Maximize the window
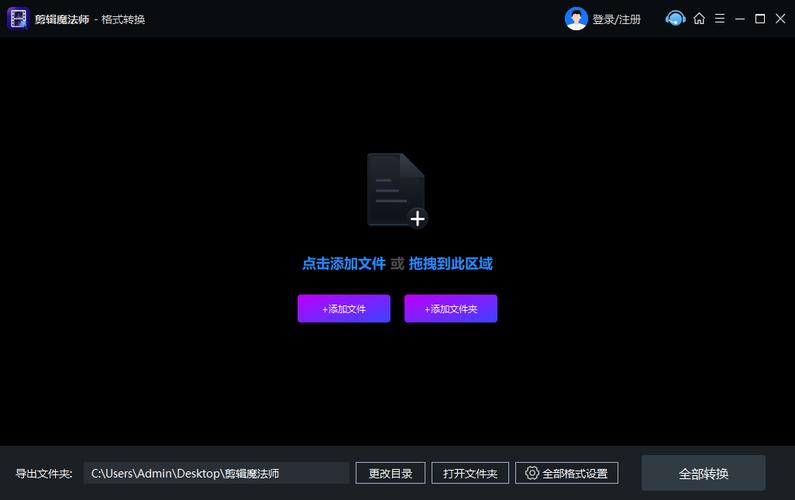795x500 pixels. point(760,19)
